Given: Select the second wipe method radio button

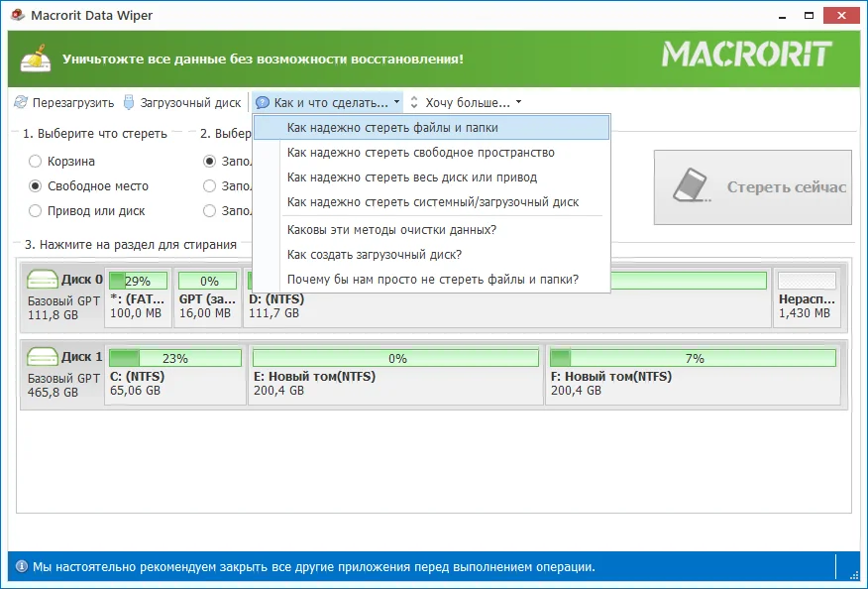Looking at the screenshot, I should click(x=209, y=186).
